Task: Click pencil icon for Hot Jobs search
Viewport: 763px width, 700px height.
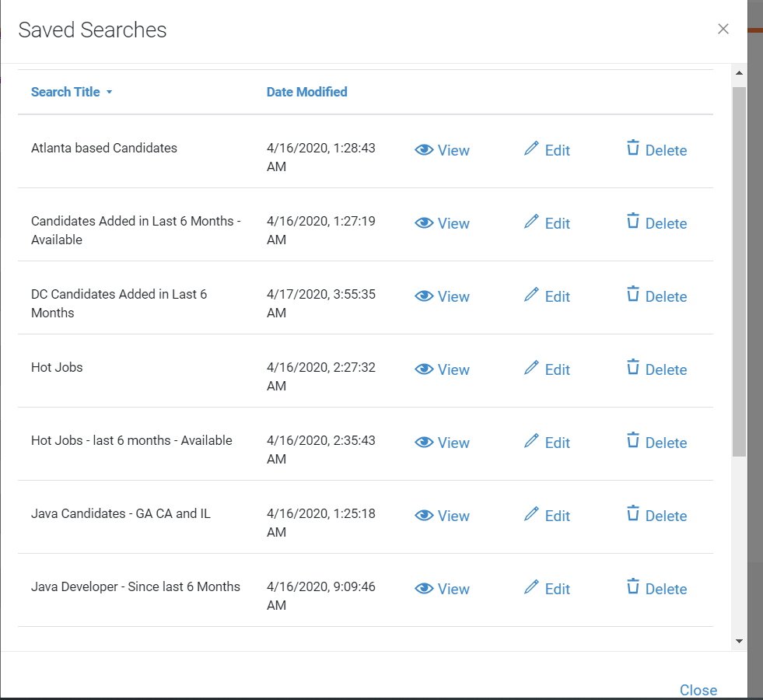Action: coord(532,368)
